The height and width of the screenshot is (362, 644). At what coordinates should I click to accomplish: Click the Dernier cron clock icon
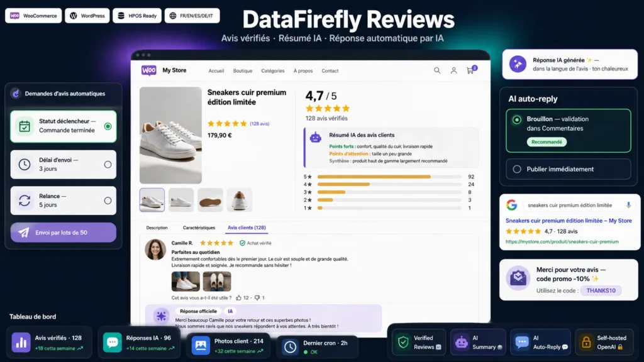pyautogui.click(x=290, y=347)
